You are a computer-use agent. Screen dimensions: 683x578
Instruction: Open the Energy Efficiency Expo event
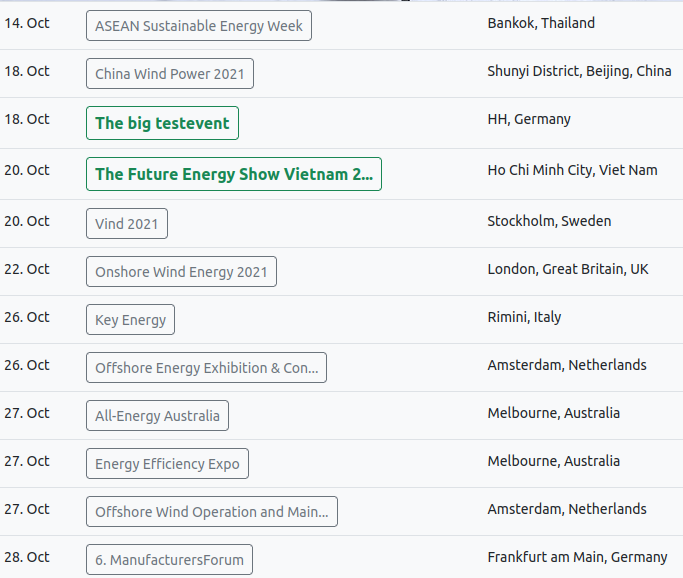point(167,463)
